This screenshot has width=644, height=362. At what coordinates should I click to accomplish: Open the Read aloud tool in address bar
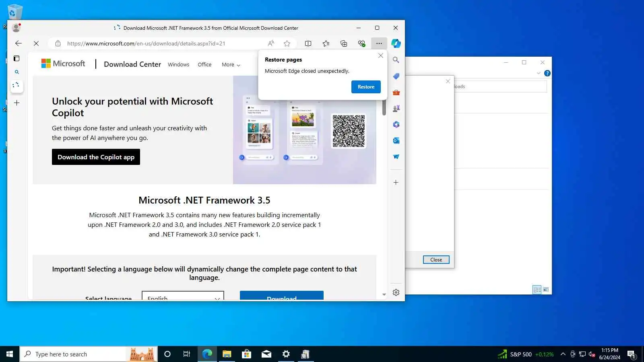(271, 43)
